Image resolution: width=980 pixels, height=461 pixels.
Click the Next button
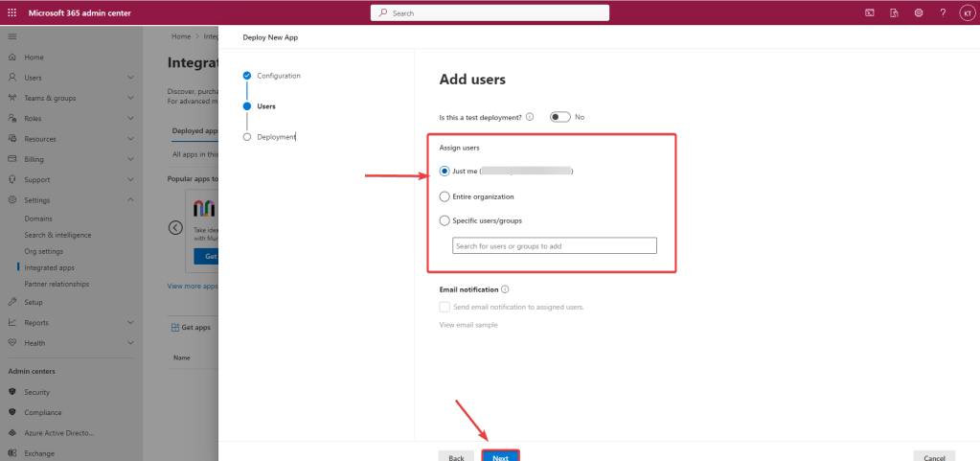coord(500,457)
